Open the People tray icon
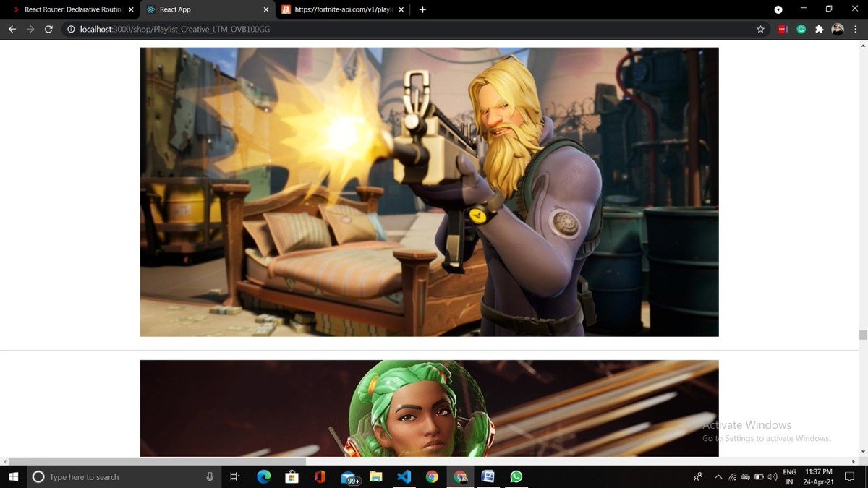Screen dimensions: 868x488 pos(697,476)
